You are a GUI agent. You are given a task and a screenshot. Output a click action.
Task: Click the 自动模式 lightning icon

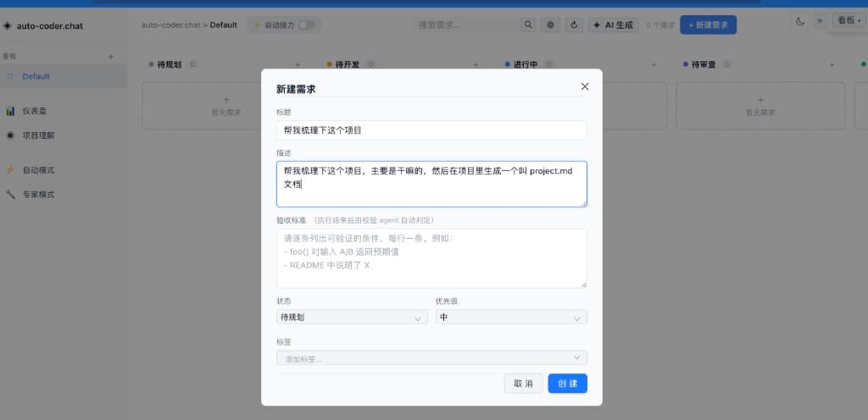[x=10, y=170]
